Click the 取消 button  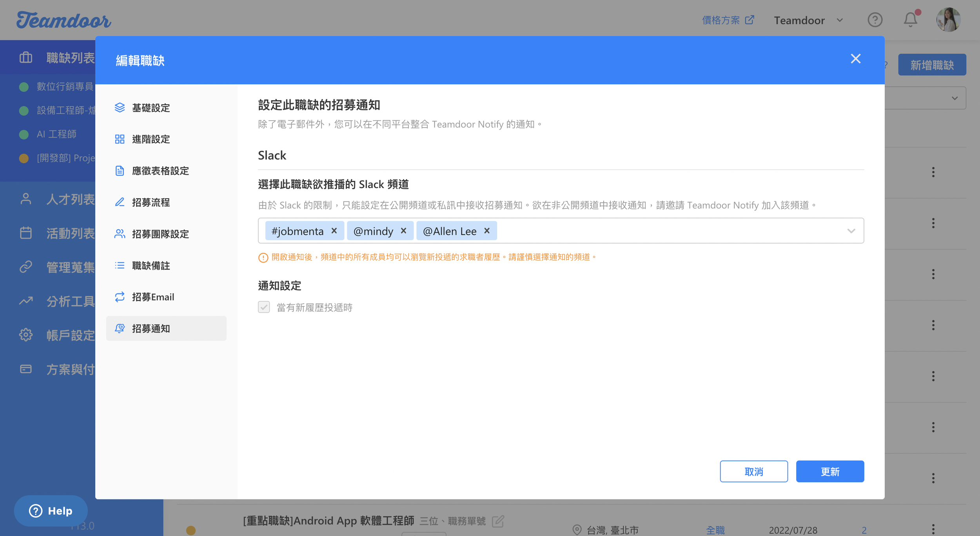pyautogui.click(x=753, y=471)
